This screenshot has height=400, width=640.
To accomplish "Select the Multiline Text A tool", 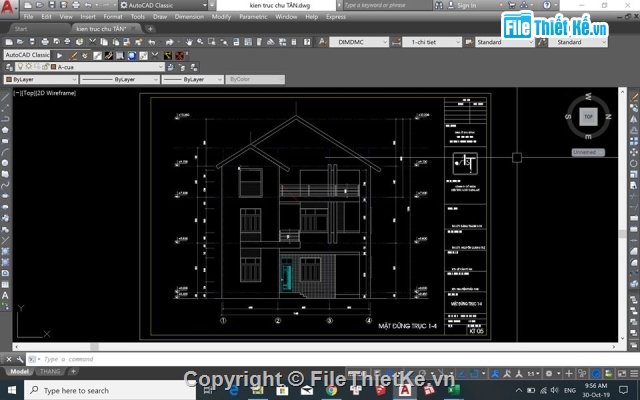I will tap(5, 295).
